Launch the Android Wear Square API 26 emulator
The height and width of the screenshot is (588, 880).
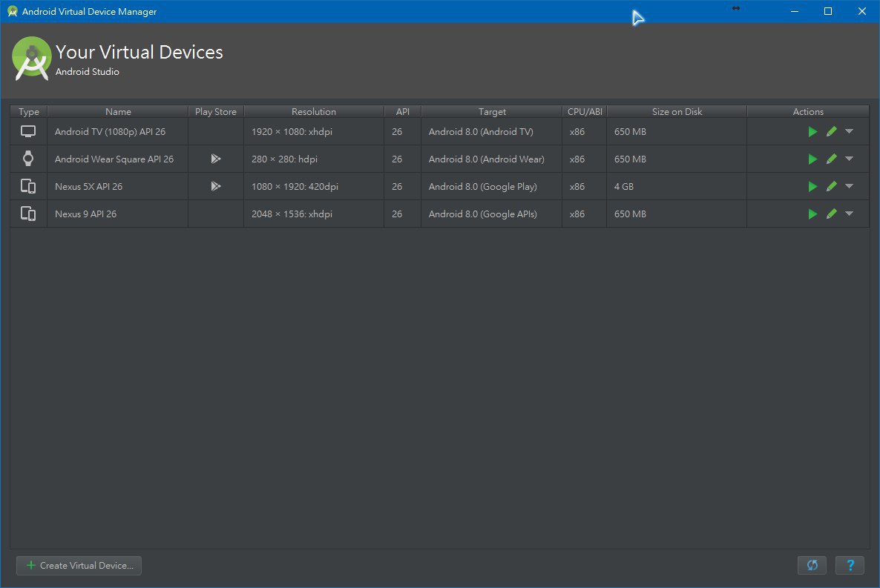(812, 159)
